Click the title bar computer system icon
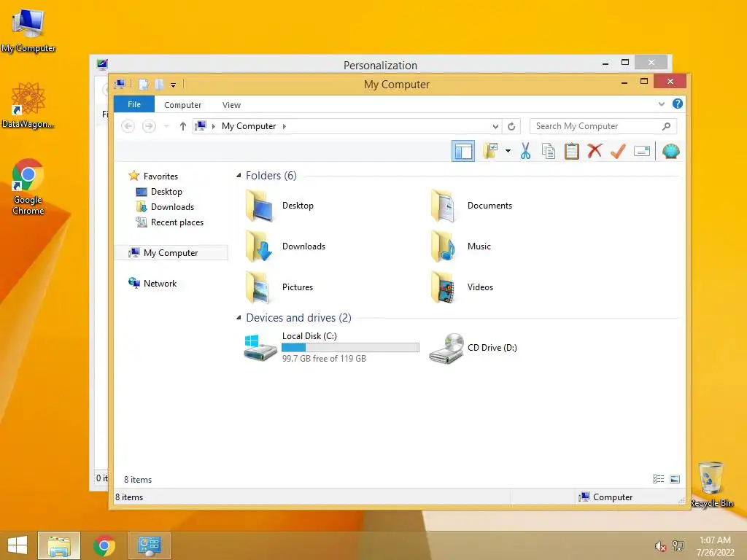The width and height of the screenshot is (747, 560). pos(120,85)
